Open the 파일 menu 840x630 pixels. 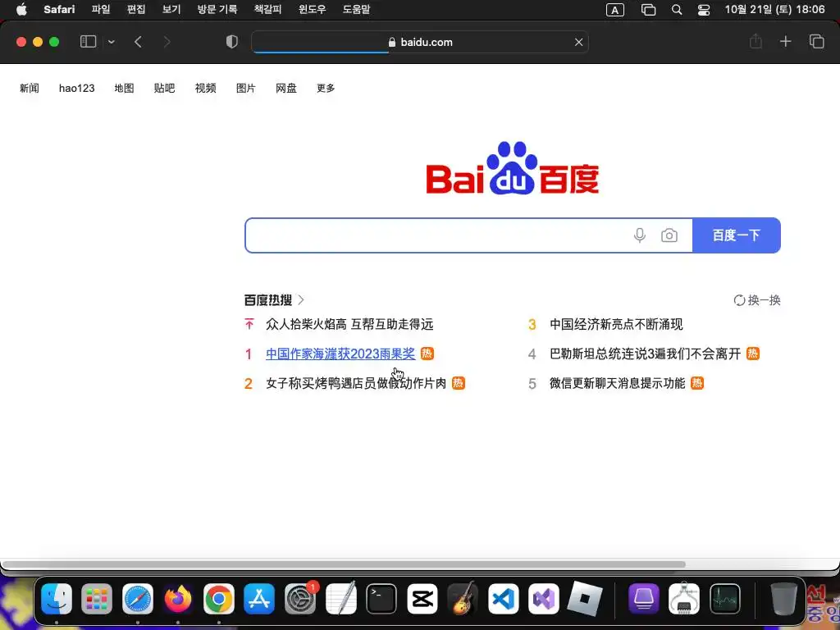coord(101,9)
